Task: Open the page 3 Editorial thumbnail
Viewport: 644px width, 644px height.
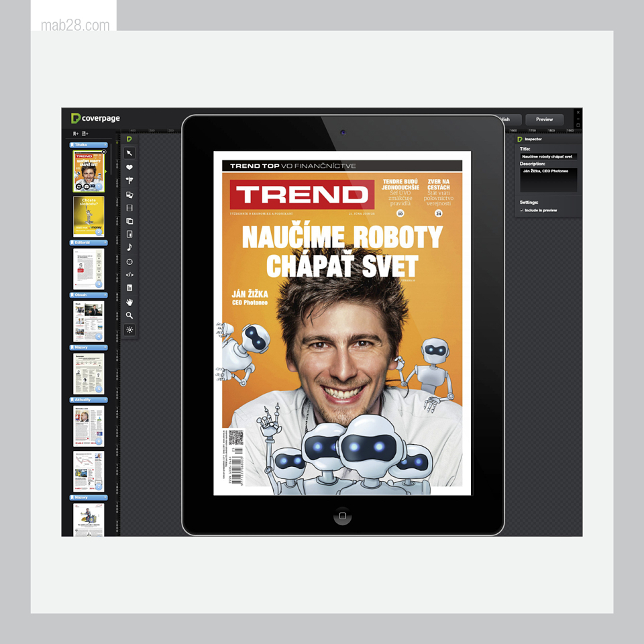Action: coord(89,269)
